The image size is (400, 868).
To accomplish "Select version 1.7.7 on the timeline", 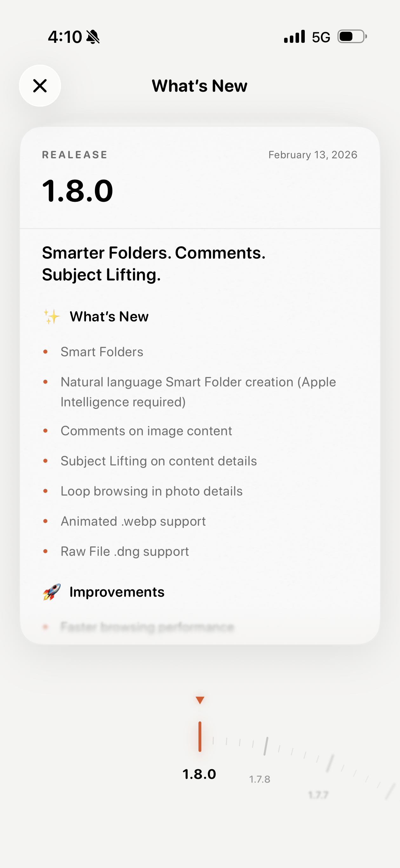I will (x=318, y=795).
